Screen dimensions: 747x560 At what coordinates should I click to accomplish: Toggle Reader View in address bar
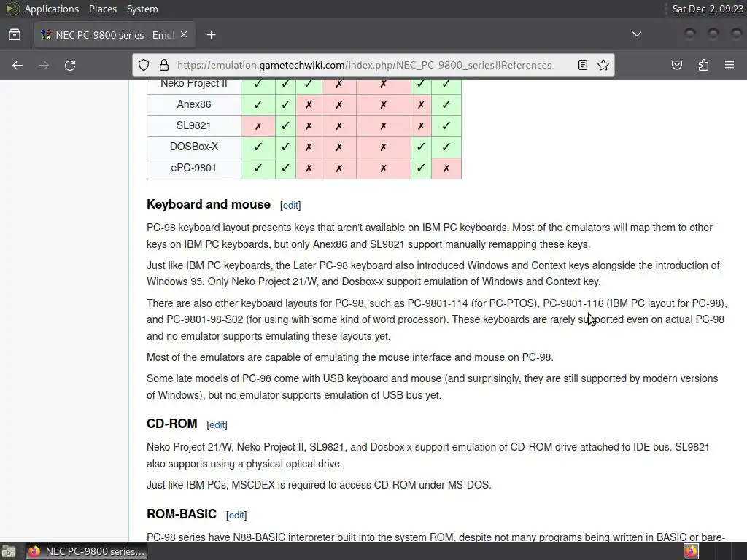(x=583, y=65)
